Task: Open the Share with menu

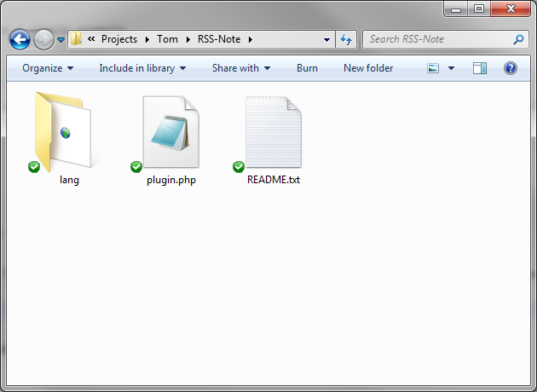Action: [x=241, y=68]
